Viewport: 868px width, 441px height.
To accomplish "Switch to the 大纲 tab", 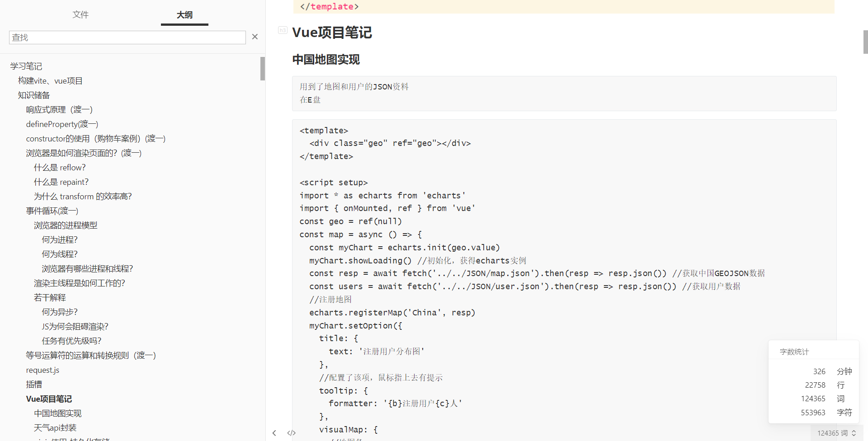I will click(x=184, y=14).
